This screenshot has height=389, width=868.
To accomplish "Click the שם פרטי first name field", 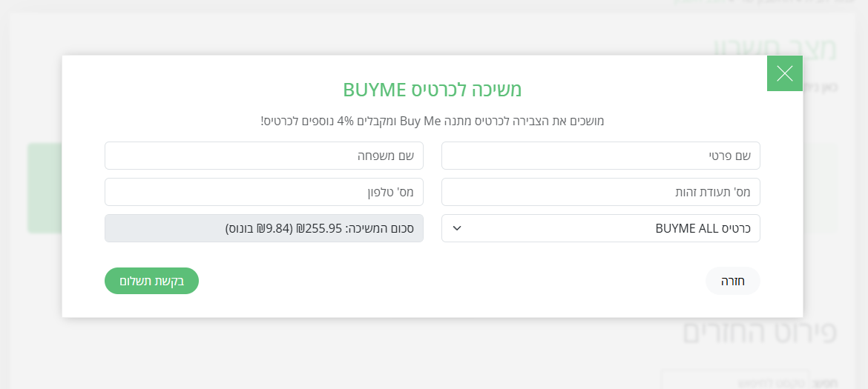I will coord(600,156).
